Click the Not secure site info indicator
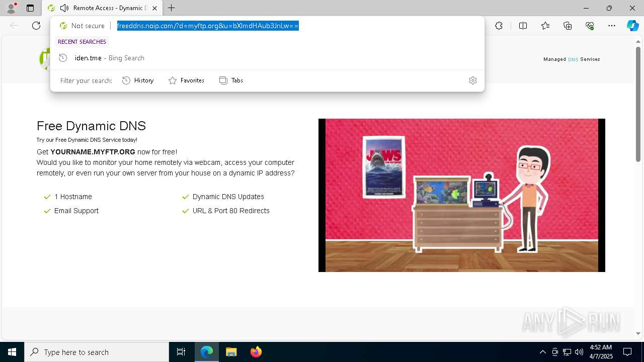644x362 pixels. click(x=82, y=26)
